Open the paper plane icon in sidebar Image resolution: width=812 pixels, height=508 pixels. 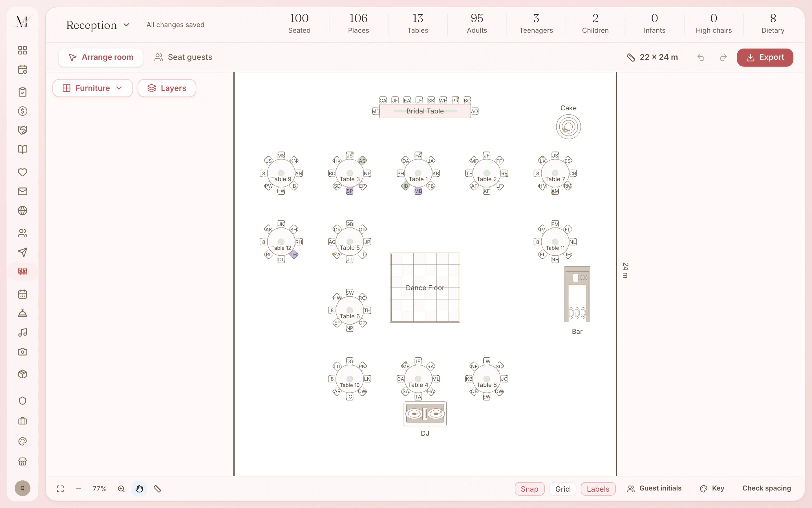(23, 252)
